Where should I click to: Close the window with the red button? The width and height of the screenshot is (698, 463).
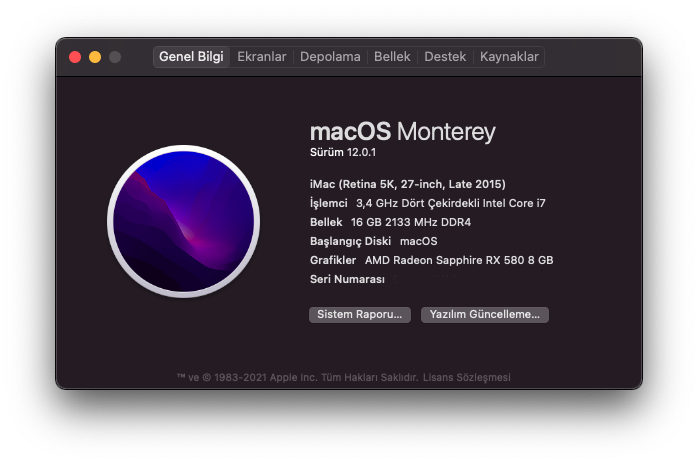coord(75,58)
